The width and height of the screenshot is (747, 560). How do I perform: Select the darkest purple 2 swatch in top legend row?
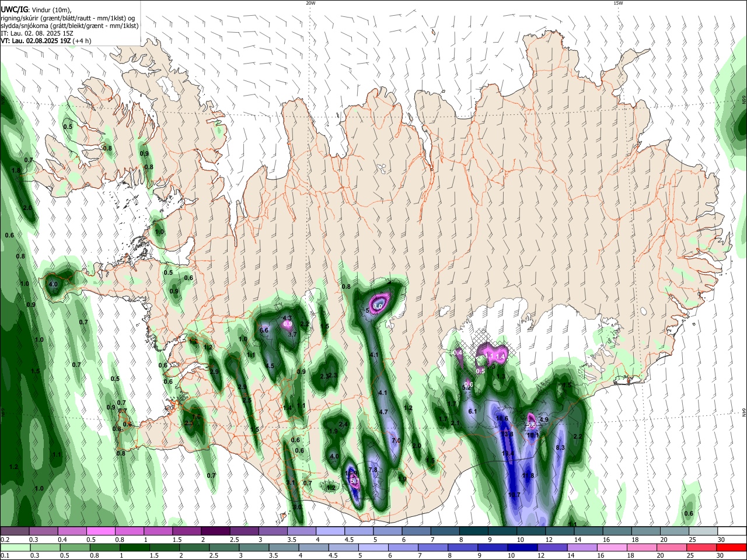pos(215,531)
